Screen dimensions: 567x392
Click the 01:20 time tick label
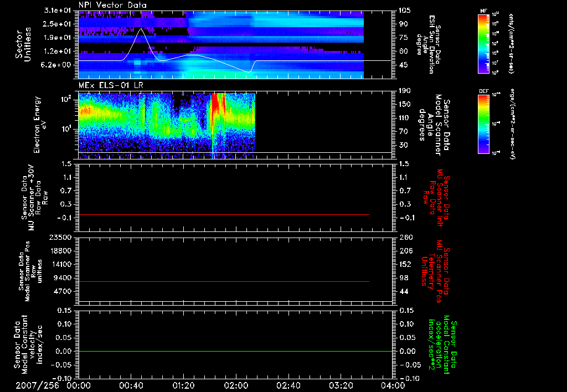coord(183,386)
